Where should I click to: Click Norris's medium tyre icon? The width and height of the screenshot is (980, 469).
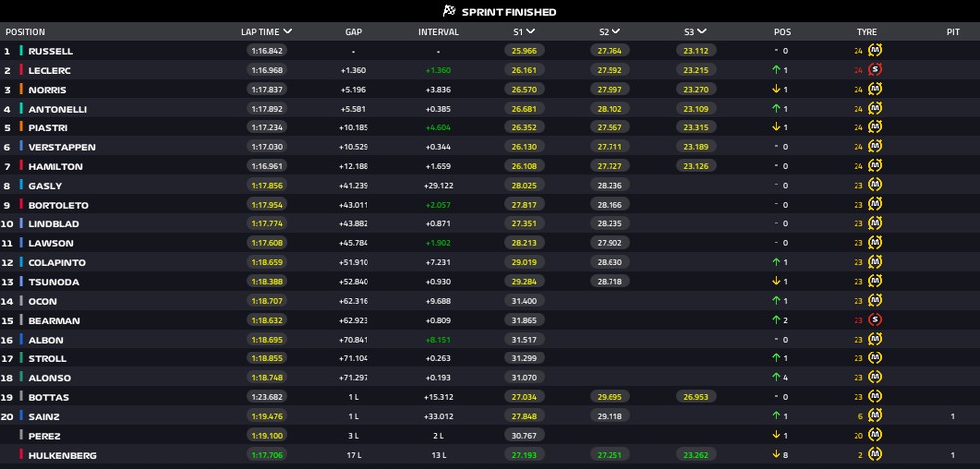coord(875,90)
